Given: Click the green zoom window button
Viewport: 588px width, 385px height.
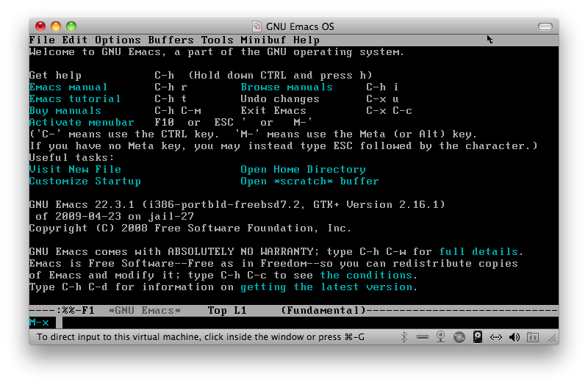Looking at the screenshot, I should (71, 26).
